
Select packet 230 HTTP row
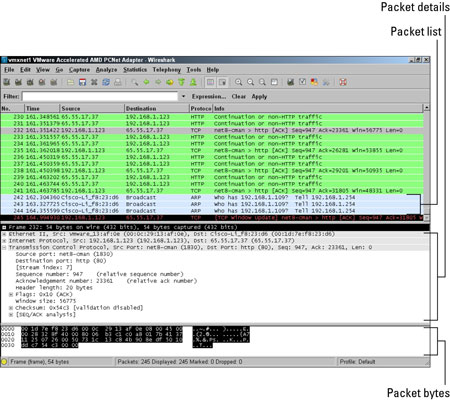pos(212,117)
